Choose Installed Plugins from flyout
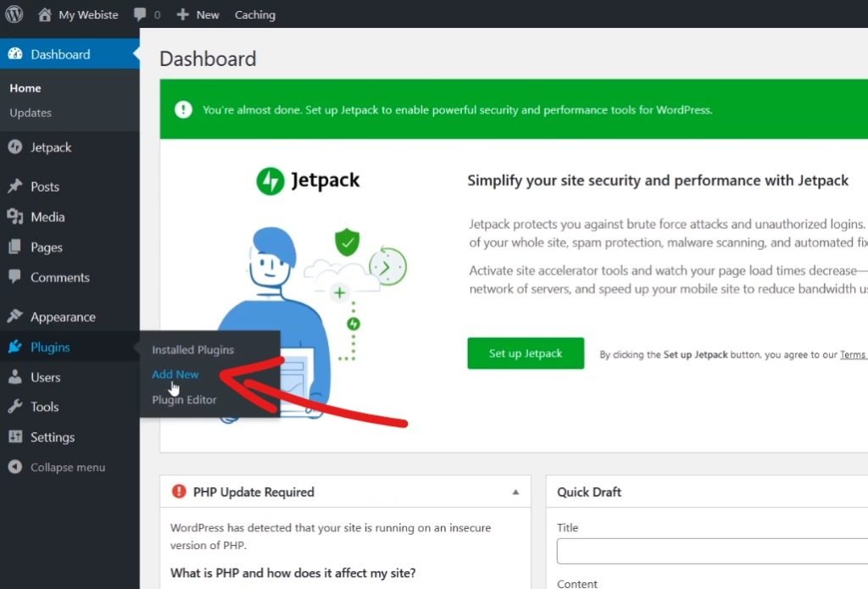Viewport: 868px width, 589px height. pos(192,350)
